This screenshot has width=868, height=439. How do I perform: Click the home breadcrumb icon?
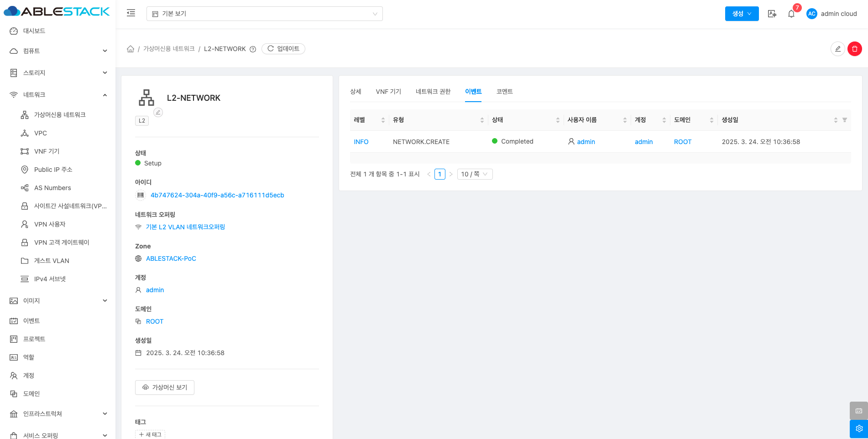(131, 49)
